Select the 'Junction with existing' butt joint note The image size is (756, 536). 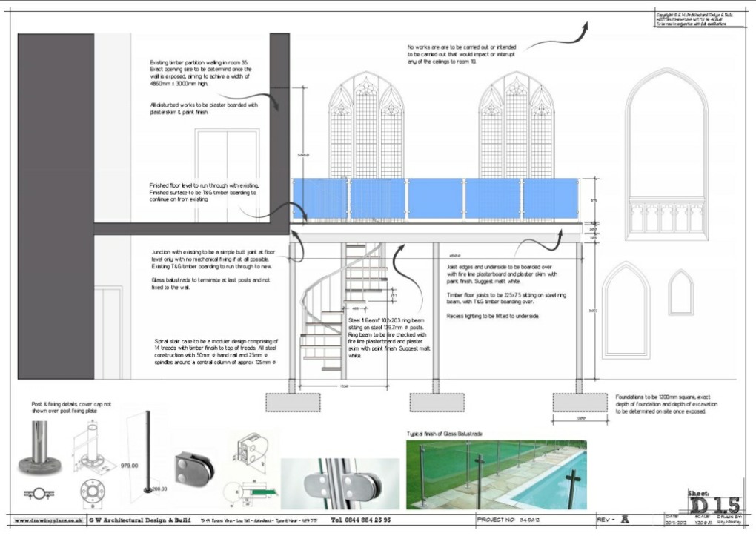click(x=213, y=259)
